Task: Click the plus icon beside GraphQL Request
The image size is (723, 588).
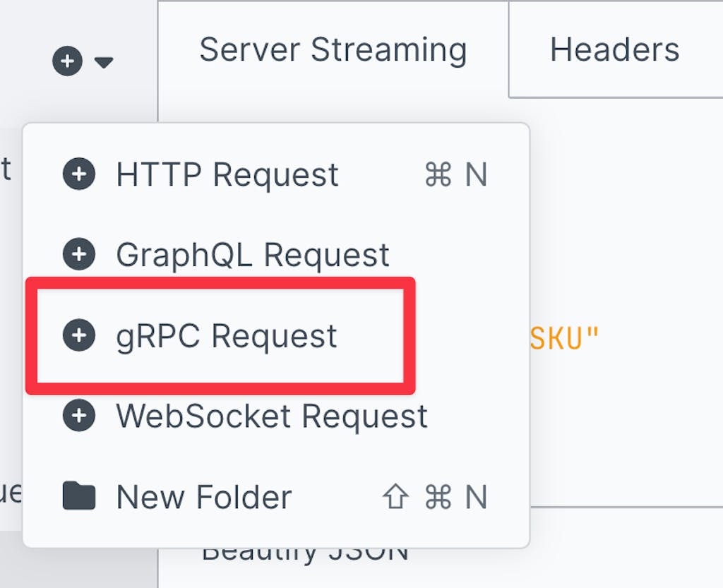Action: point(79,255)
